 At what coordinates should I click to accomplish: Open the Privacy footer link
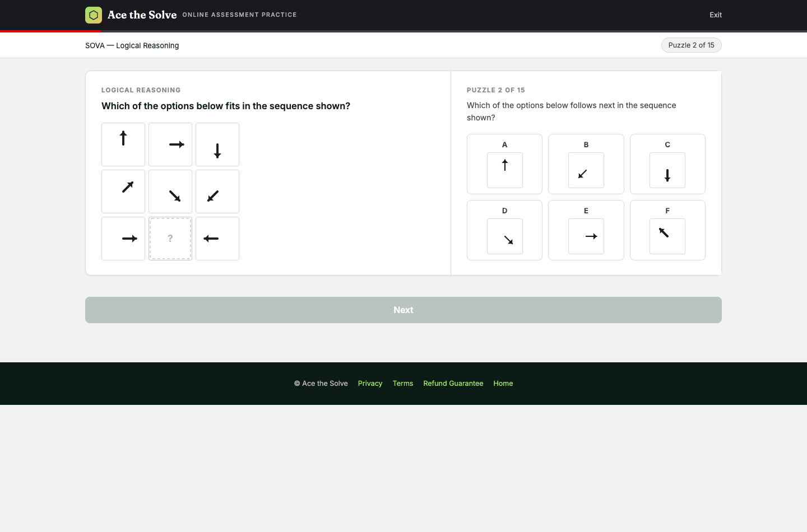pos(370,384)
